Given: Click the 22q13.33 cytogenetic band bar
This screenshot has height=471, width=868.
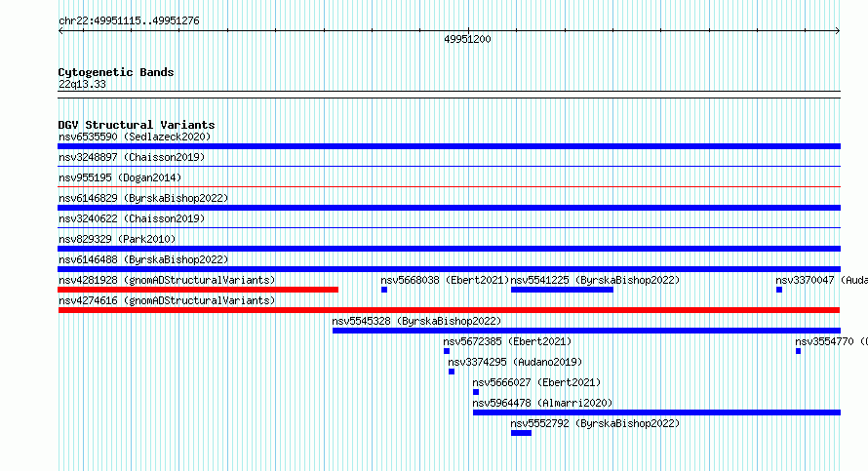Looking at the screenshot, I should point(449,95).
